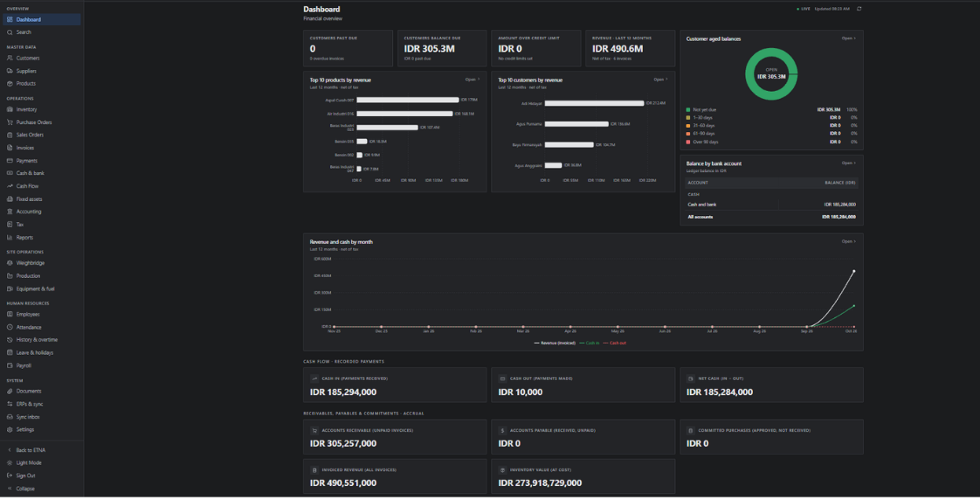Click the Reports bar chart icon
The height and width of the screenshot is (500, 980).
click(x=10, y=237)
